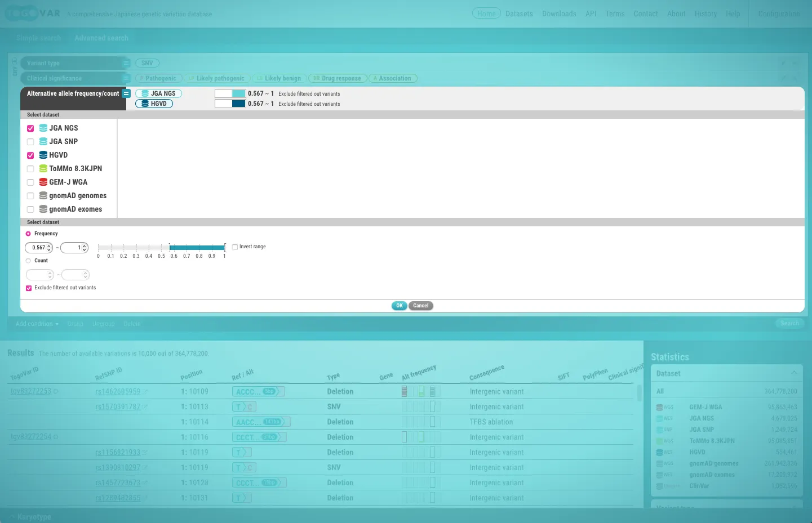812x523 pixels.
Task: Click the gnomAD genomes database icon
Action: [43, 195]
